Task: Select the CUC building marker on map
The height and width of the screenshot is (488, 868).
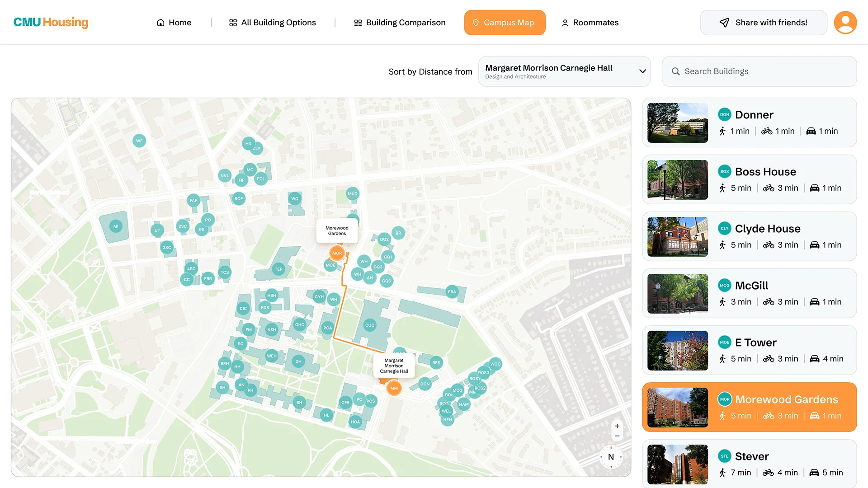Action: coord(369,325)
